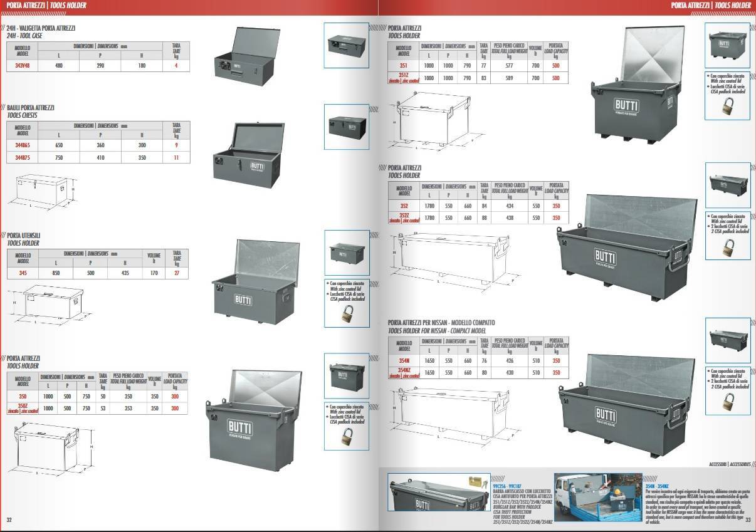The height and width of the screenshot is (532, 756).
Task: Select model code 343V48 in the table
Action: click(22, 65)
